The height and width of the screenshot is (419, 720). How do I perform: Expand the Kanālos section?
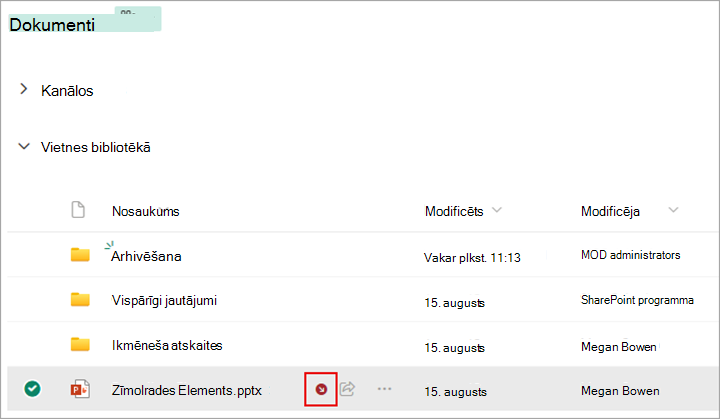24,89
